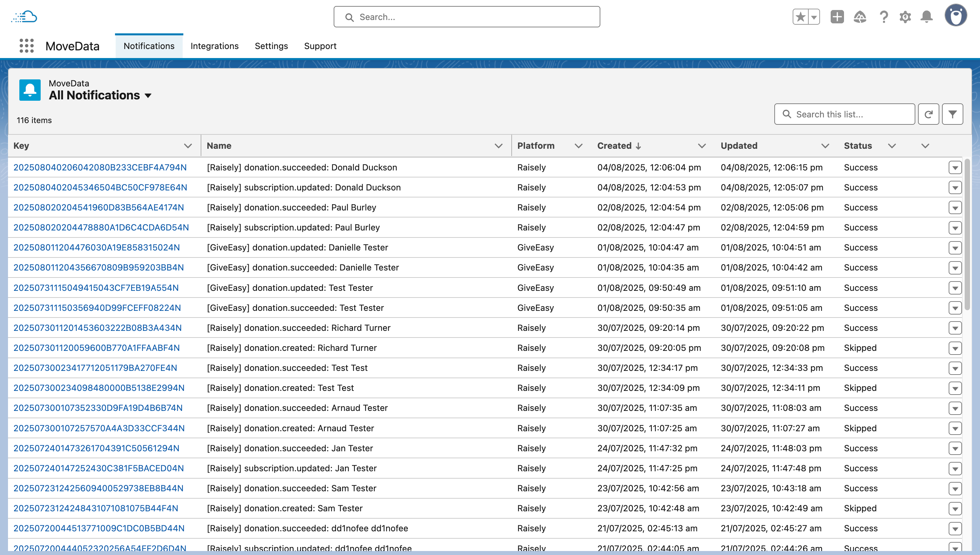Open the App Launcher grid icon
The width and height of the screenshot is (980, 555).
coord(26,46)
